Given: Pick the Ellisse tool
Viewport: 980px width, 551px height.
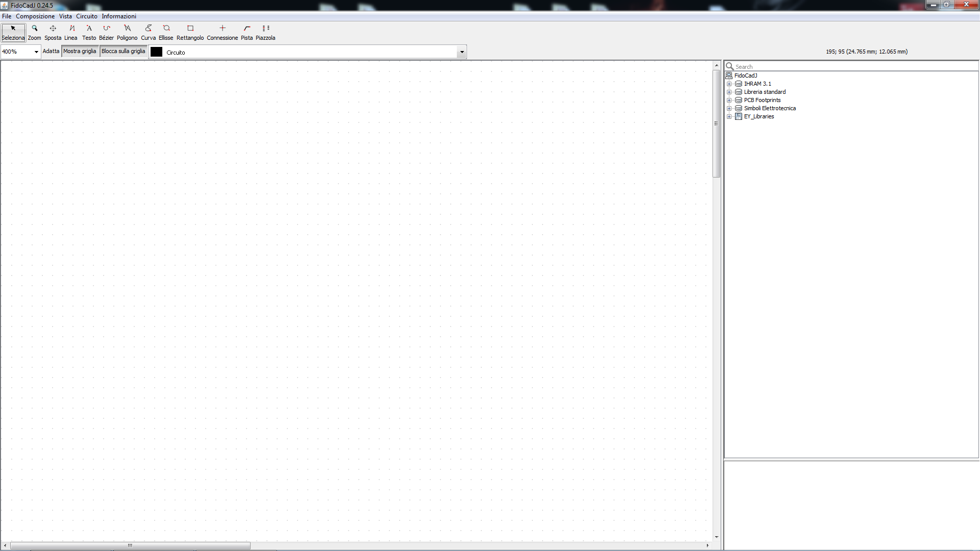Looking at the screenshot, I should pos(166,32).
